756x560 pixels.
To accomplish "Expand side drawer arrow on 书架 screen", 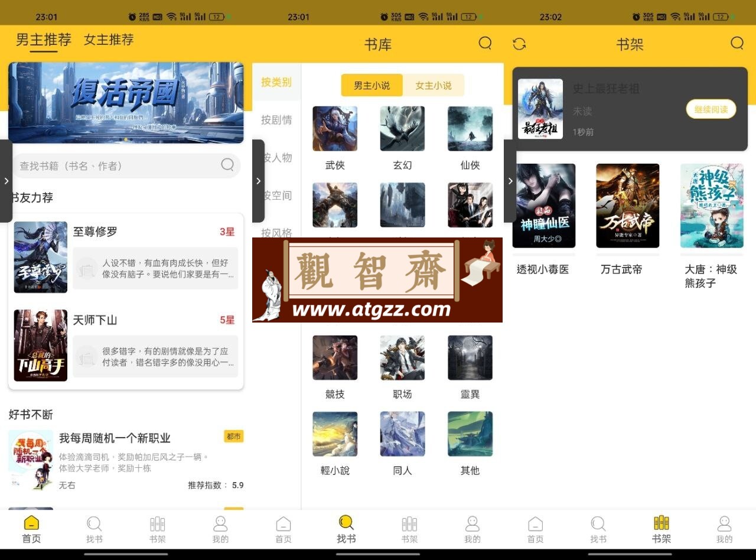I will tap(510, 181).
